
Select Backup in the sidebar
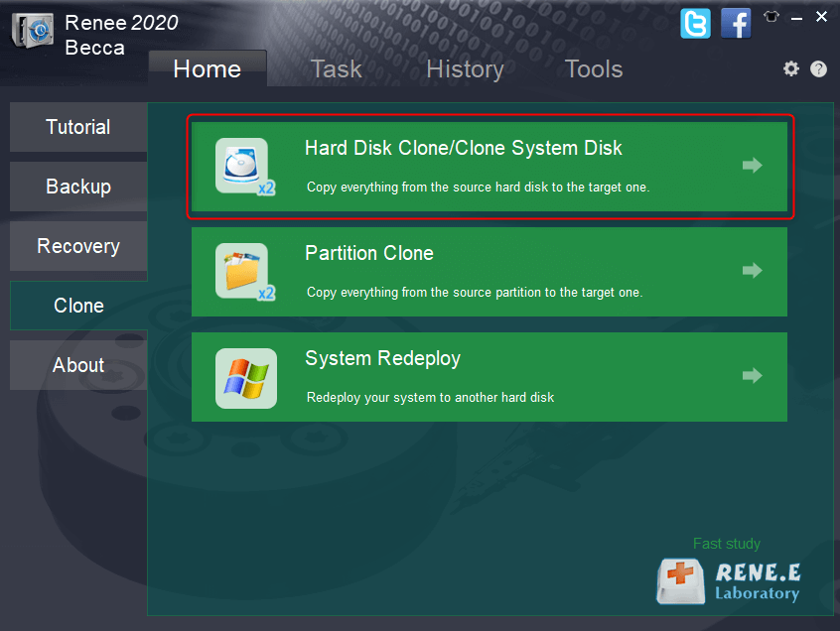[78, 187]
